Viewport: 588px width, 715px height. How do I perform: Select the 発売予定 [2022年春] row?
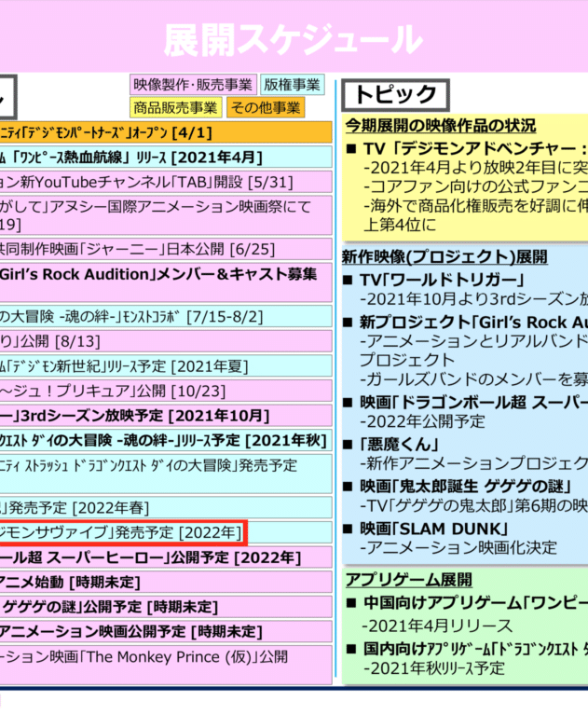click(x=166, y=507)
